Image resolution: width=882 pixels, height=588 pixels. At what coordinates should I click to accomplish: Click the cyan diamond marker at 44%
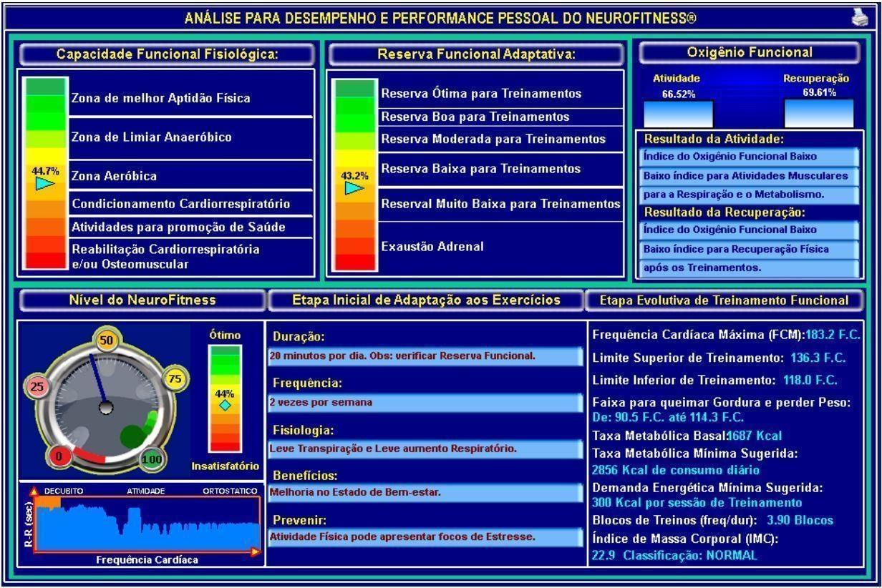coord(226,406)
